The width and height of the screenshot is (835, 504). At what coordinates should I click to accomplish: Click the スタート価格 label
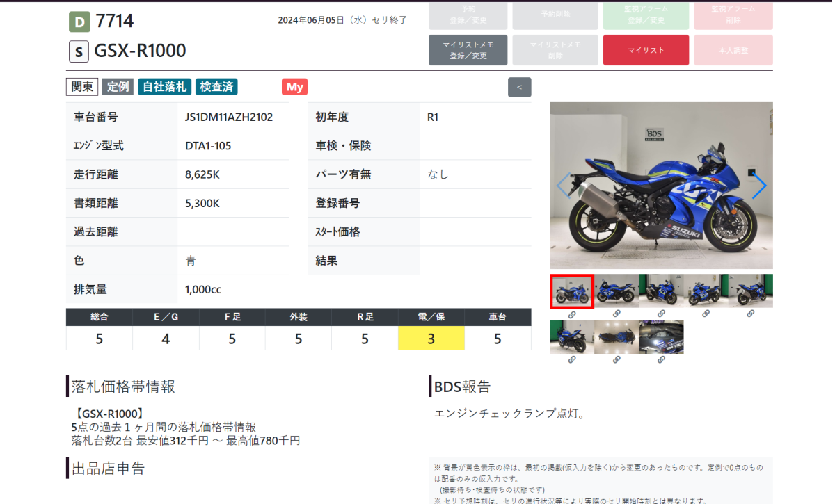tap(338, 231)
